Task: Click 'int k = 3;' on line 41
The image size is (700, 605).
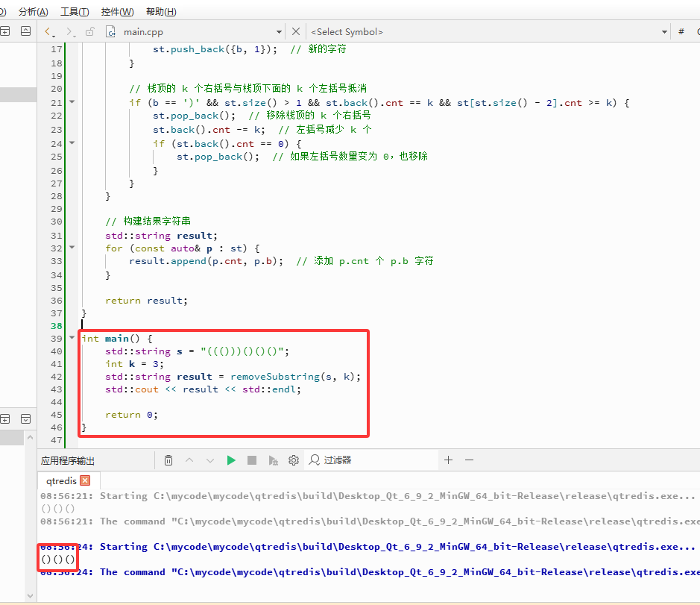Action: pos(134,364)
